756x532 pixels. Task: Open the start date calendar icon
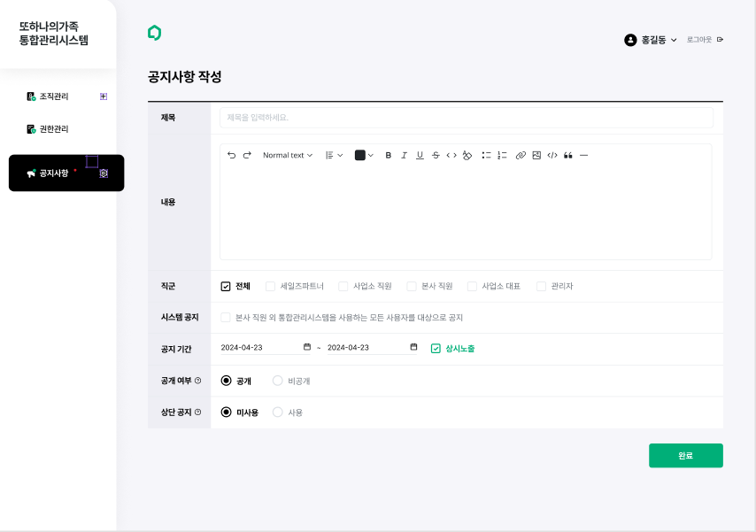tap(307, 347)
